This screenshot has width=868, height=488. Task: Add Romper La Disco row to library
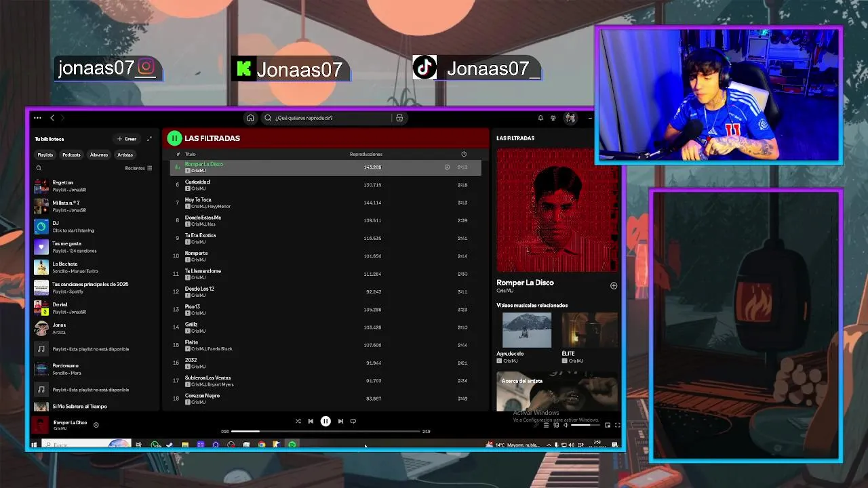(x=447, y=167)
